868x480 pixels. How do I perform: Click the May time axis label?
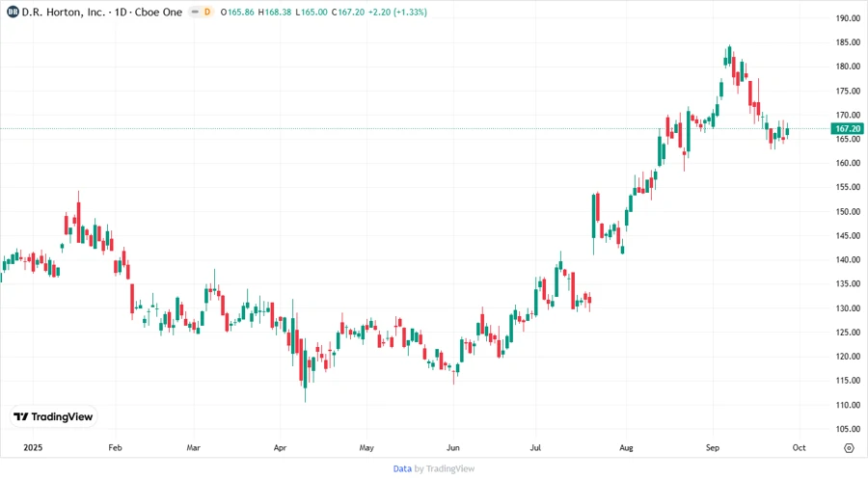click(366, 447)
